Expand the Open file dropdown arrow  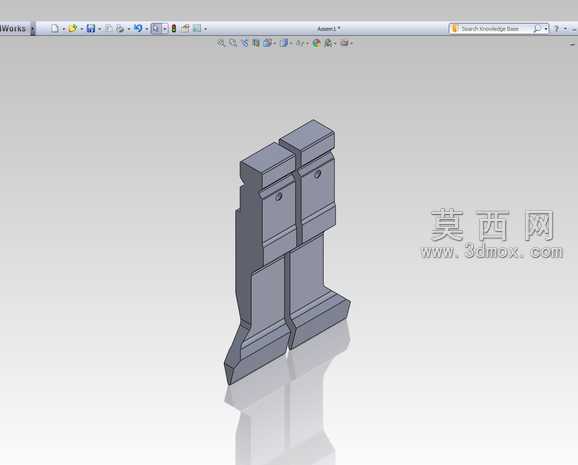[x=82, y=29]
